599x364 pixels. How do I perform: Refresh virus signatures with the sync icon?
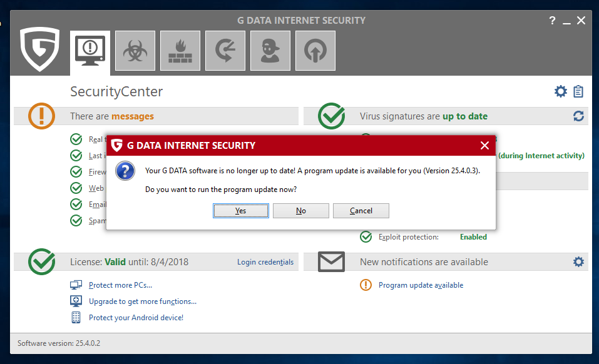(578, 116)
